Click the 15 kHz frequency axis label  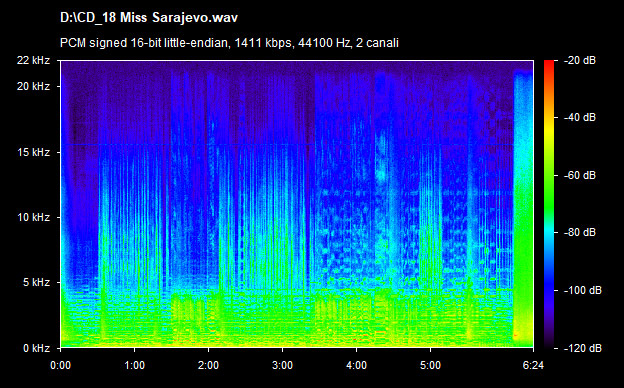33,152
